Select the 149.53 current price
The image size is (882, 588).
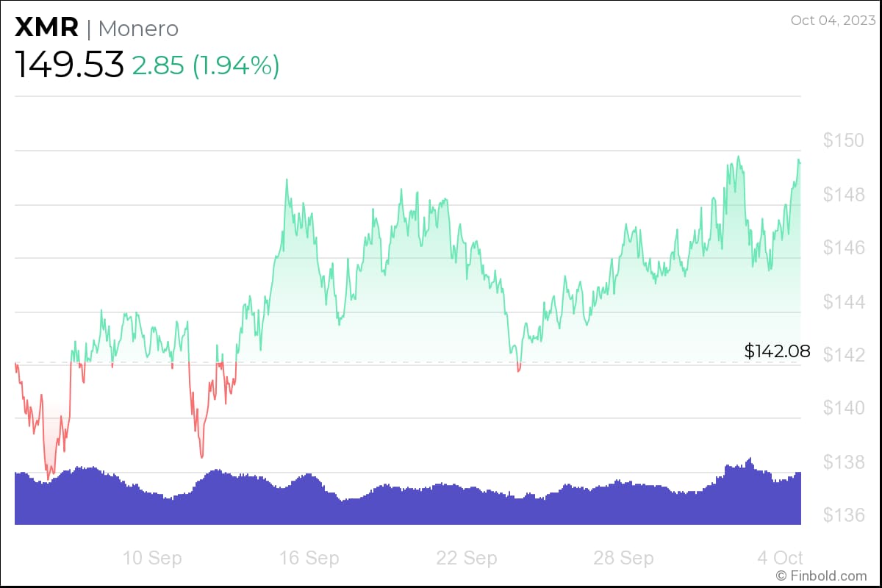click(69, 65)
